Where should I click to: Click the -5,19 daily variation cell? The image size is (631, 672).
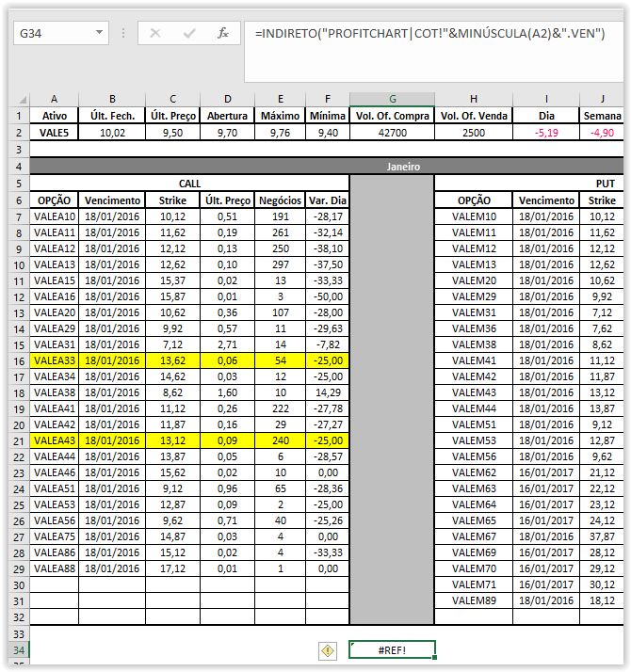546,133
